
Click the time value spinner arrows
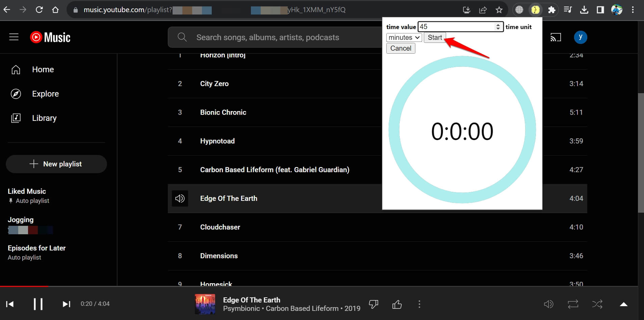click(x=498, y=27)
